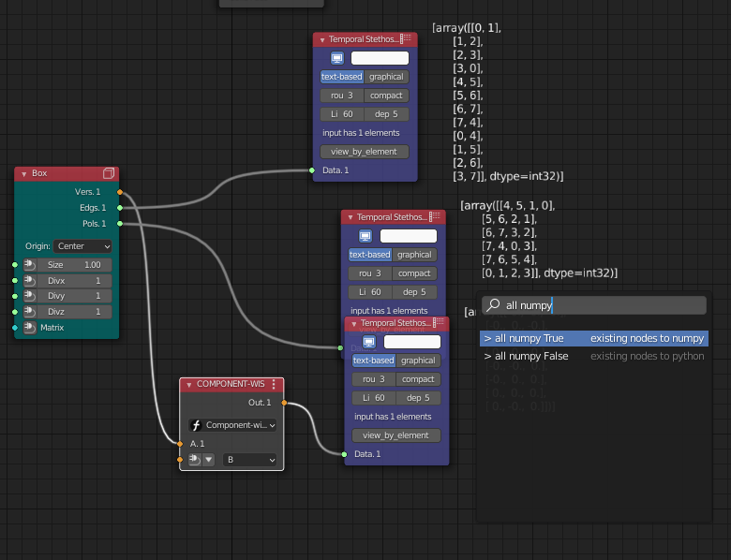Collapse the COMPONENT-WIS node
731x560 pixels.
[188, 385]
